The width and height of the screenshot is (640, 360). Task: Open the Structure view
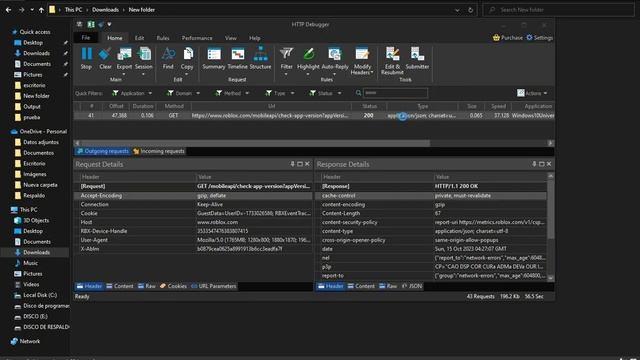pos(260,58)
